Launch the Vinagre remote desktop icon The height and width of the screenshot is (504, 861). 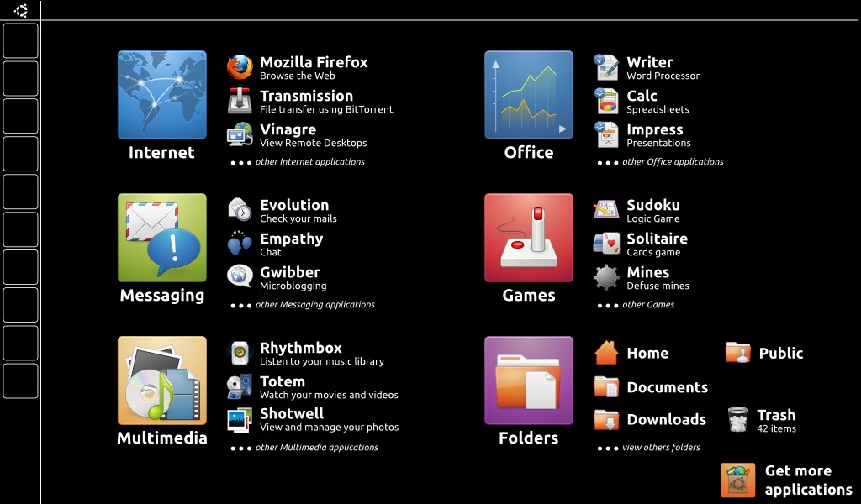click(x=240, y=134)
